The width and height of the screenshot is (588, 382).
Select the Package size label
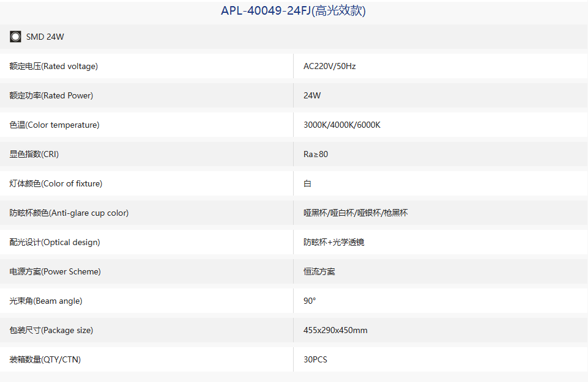[51, 330]
